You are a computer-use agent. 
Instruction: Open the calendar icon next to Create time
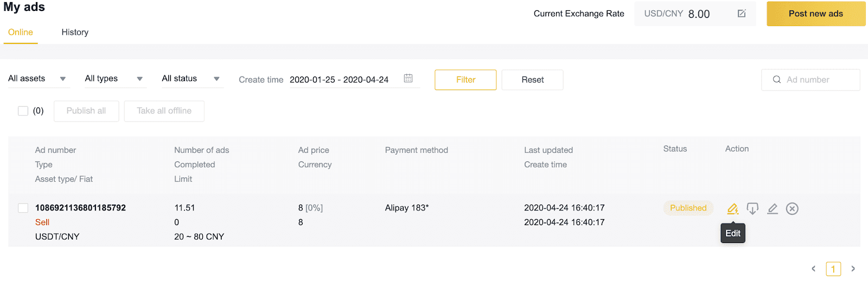coord(409,79)
